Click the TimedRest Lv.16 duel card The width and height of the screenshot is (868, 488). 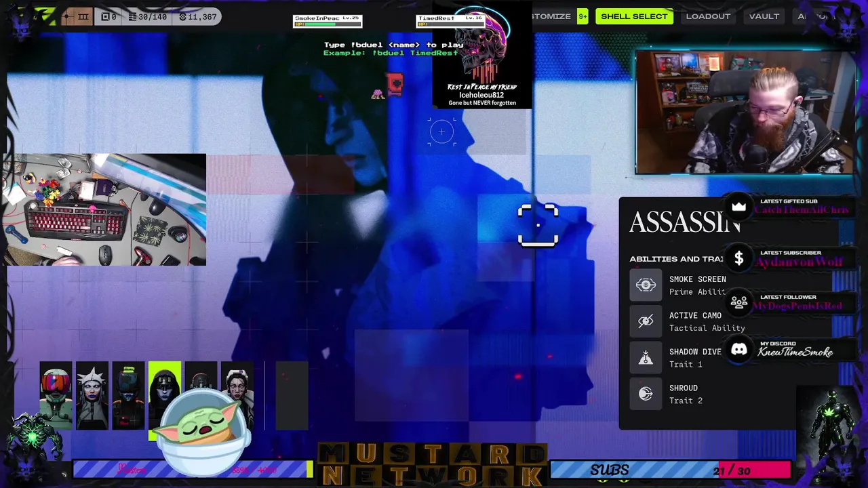click(450, 21)
